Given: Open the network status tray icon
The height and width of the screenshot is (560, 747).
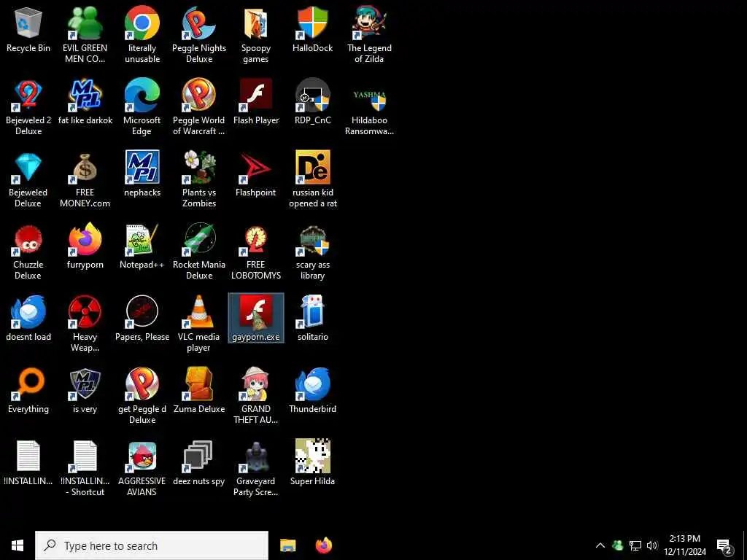Looking at the screenshot, I should [x=635, y=545].
